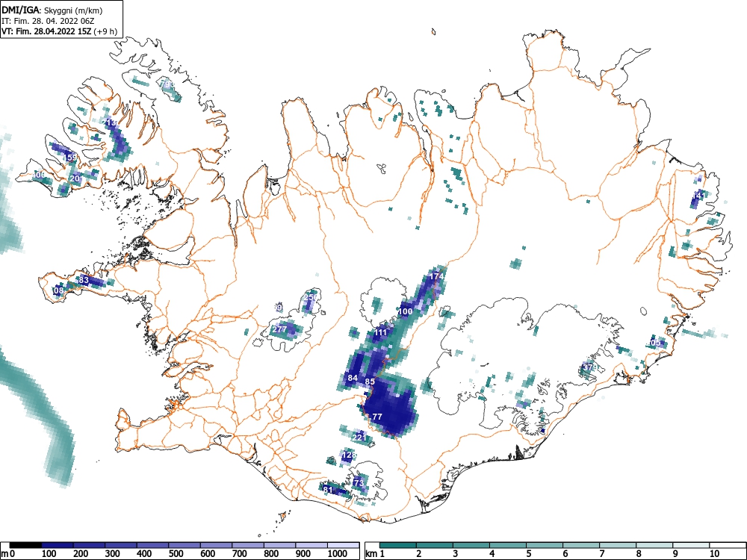Screen dimensions: 747x560
Task: Click the '600' label on the meter legend
Action: (208, 554)
